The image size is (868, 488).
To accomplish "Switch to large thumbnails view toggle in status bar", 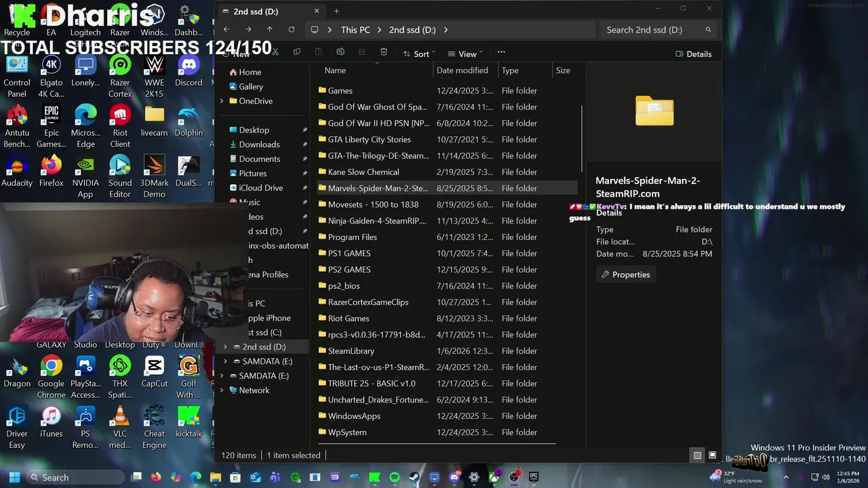I will [x=712, y=455].
